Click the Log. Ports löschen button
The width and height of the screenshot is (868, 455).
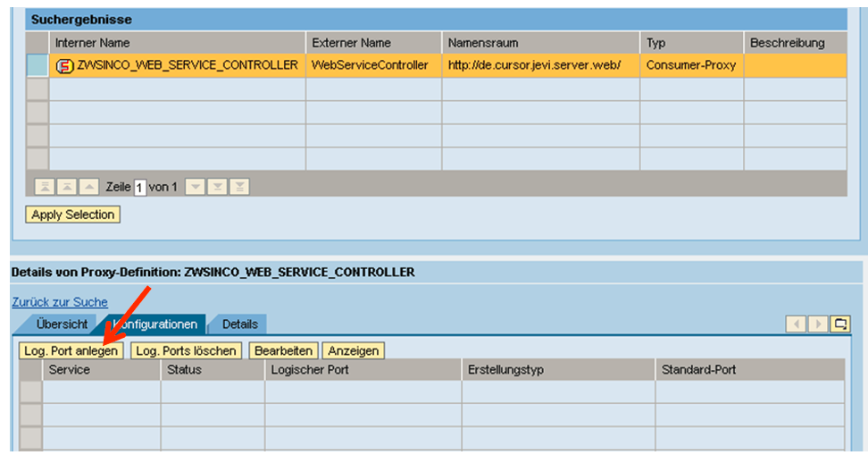click(186, 351)
